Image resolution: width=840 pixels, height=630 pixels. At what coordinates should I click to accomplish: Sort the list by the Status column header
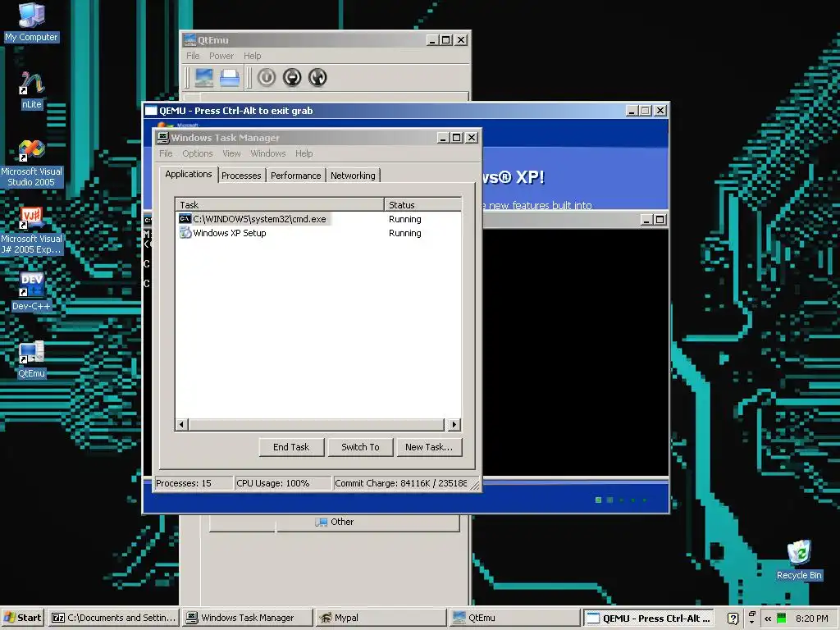tap(422, 204)
